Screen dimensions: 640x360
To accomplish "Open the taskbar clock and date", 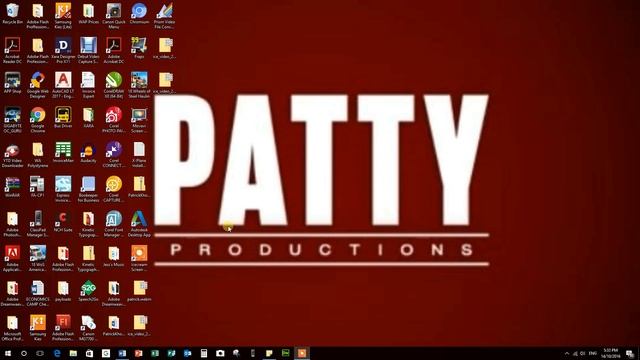I will click(x=611, y=353).
